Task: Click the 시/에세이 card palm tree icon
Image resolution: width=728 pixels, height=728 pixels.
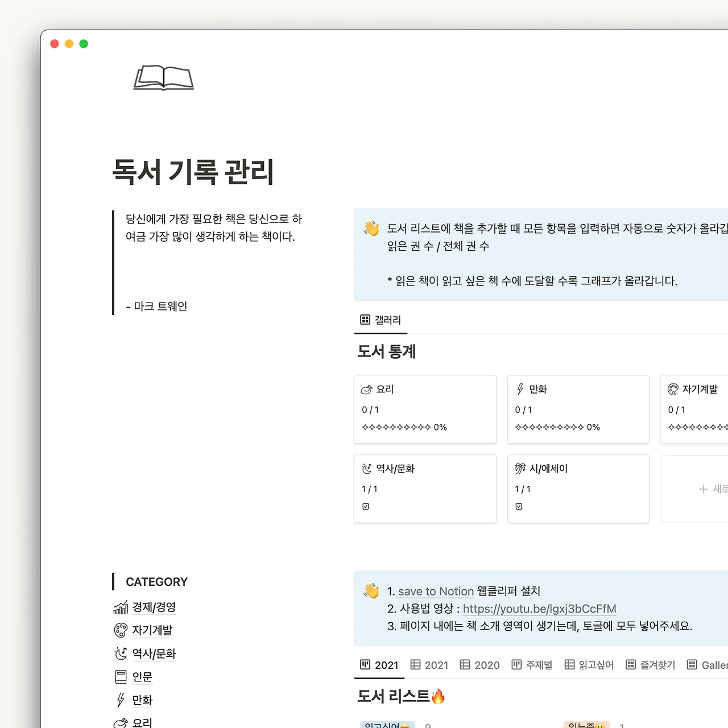Action: click(520, 469)
